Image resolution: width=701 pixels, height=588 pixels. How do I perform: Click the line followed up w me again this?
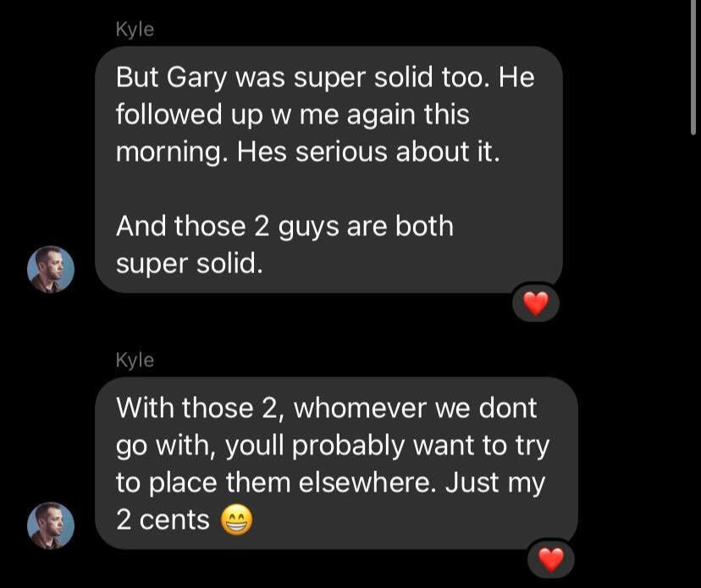pyautogui.click(x=293, y=114)
